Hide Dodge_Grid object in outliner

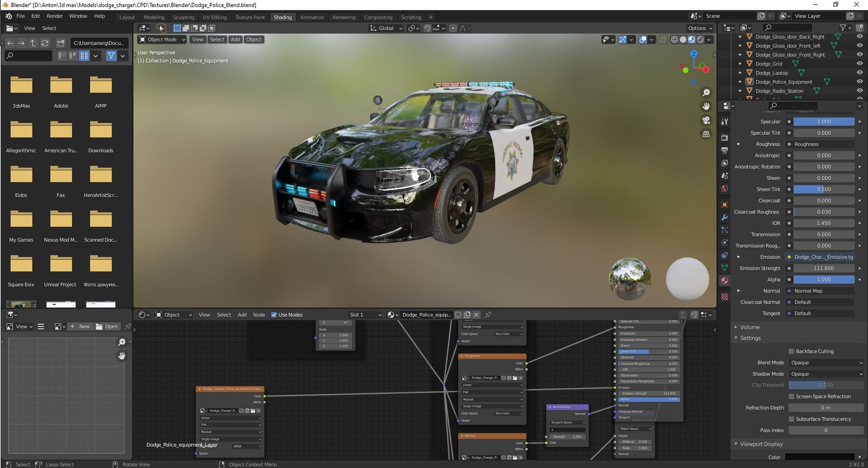click(859, 64)
